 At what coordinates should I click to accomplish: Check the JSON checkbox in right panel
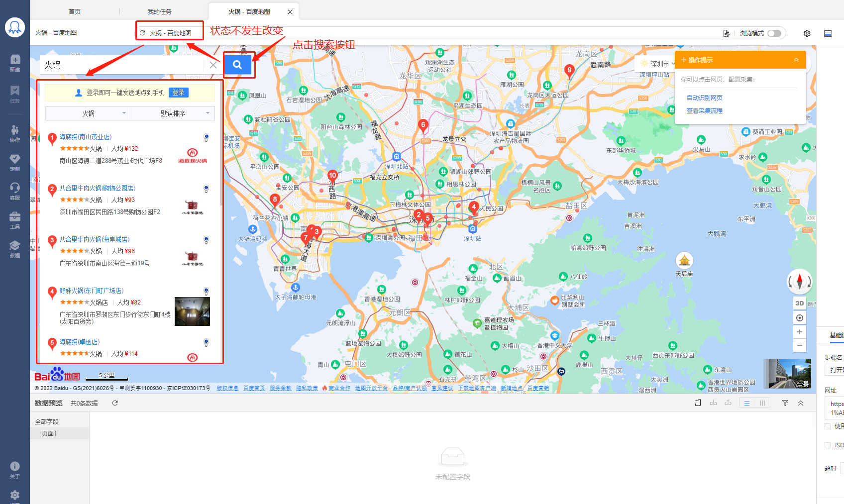[828, 445]
